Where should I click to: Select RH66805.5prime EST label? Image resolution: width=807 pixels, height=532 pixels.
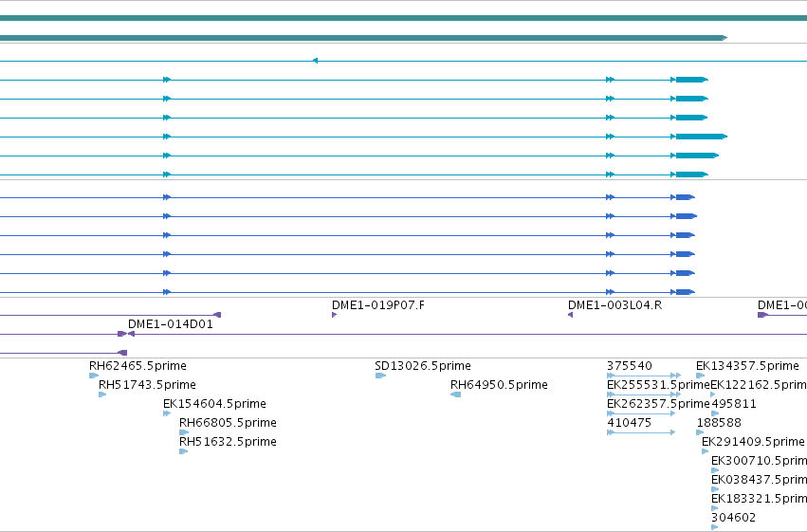[228, 423]
